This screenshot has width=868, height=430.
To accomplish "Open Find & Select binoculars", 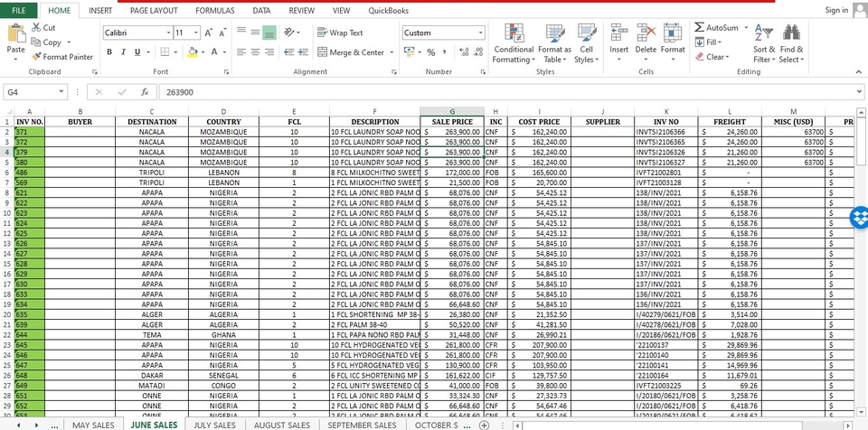I will click(791, 43).
